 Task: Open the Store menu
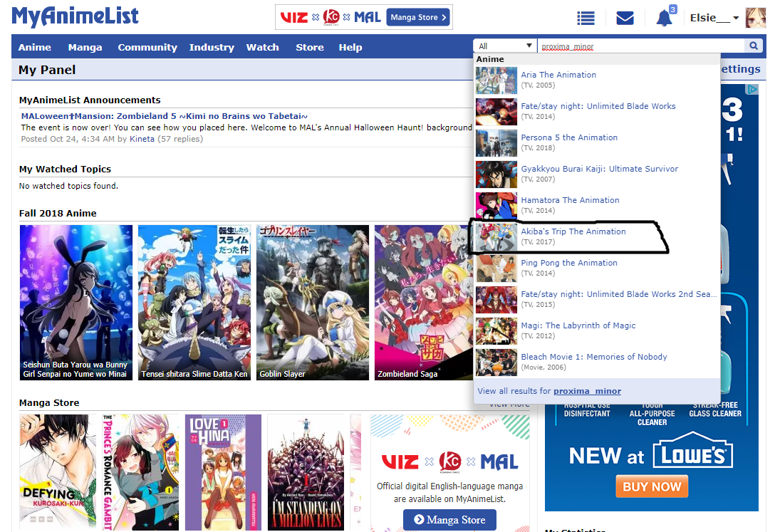pos(310,48)
